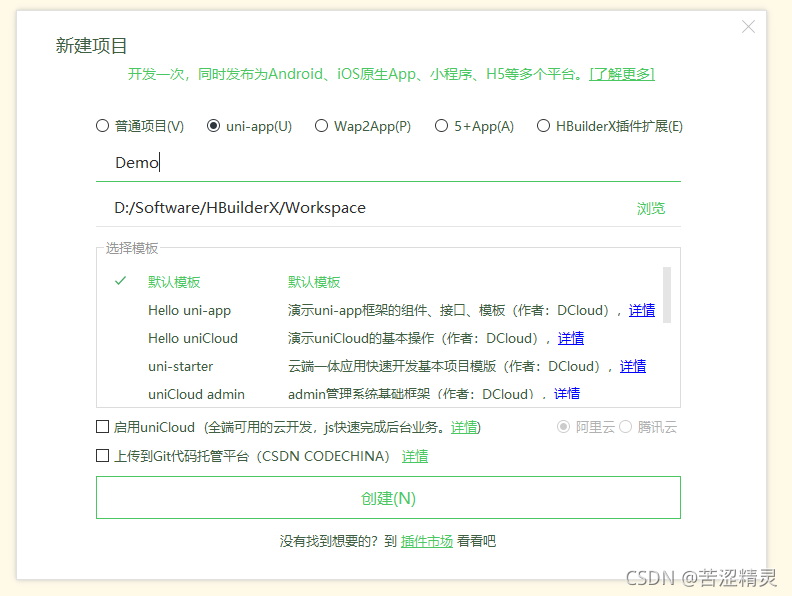Click the template list scrollbar
The width and height of the screenshot is (792, 596).
(x=667, y=294)
